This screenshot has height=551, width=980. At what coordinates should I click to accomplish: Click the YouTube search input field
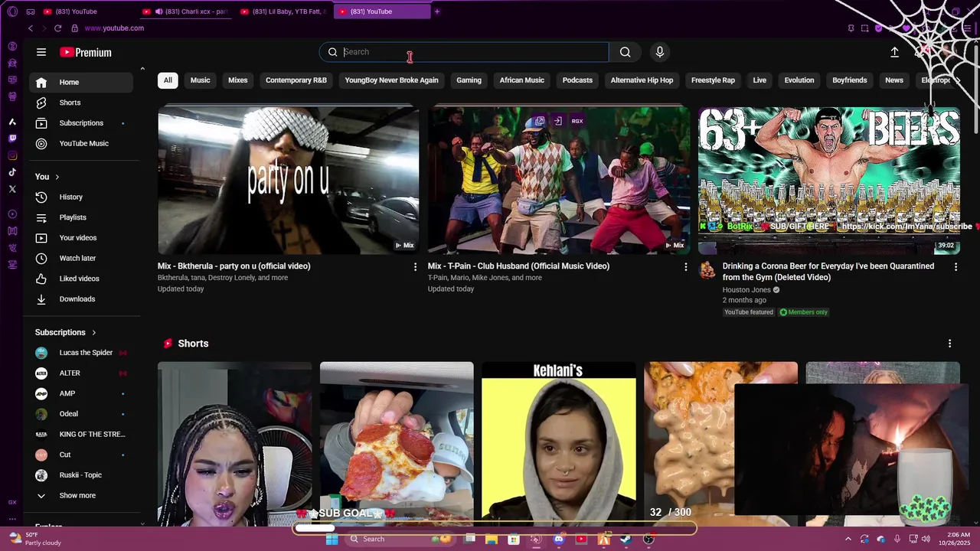[x=464, y=52]
